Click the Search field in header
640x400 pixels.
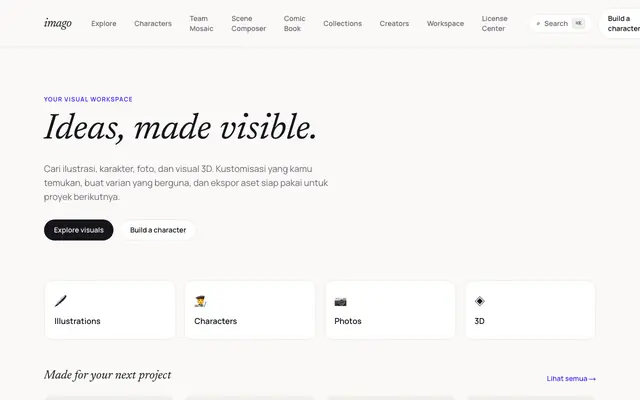click(x=560, y=24)
